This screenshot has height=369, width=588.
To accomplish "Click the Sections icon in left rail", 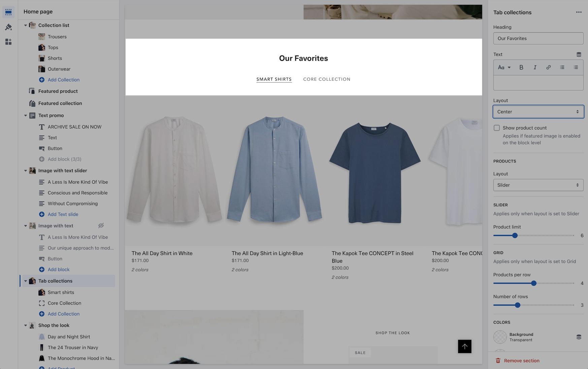I will pyautogui.click(x=8, y=12).
